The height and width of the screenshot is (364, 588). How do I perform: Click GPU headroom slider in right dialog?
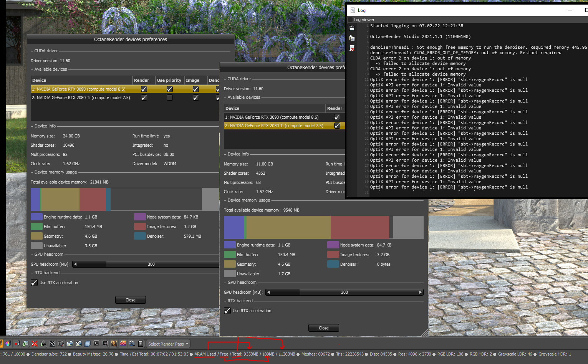345,292
